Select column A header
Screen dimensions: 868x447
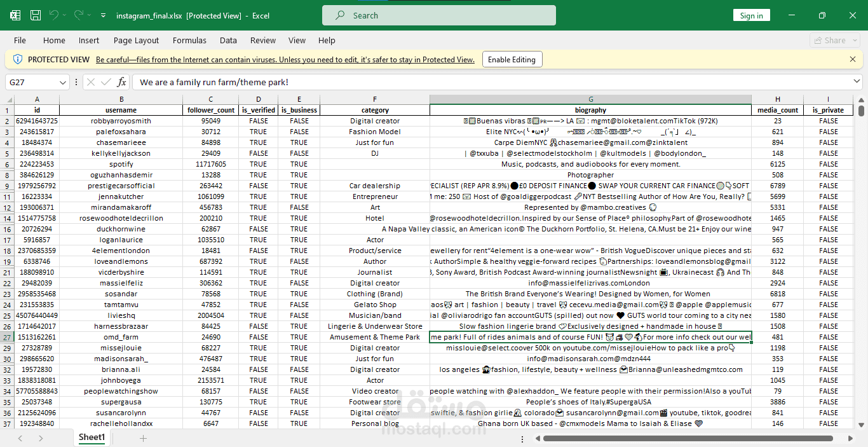click(37, 99)
